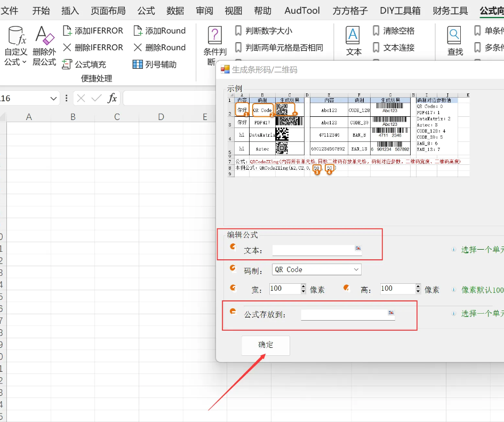The height and width of the screenshot is (422, 504).
Task: Open 公式填充 formula fill
Action: click(84, 65)
